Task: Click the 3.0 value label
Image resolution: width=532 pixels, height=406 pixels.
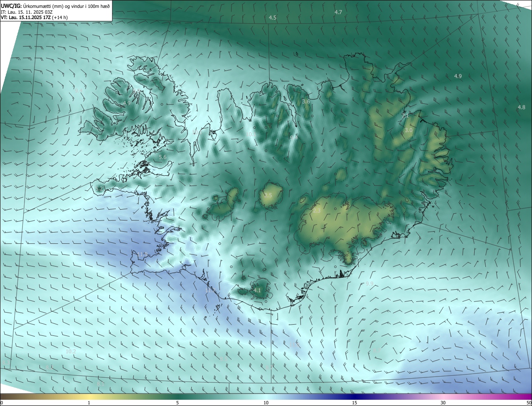Action: (x=409, y=130)
